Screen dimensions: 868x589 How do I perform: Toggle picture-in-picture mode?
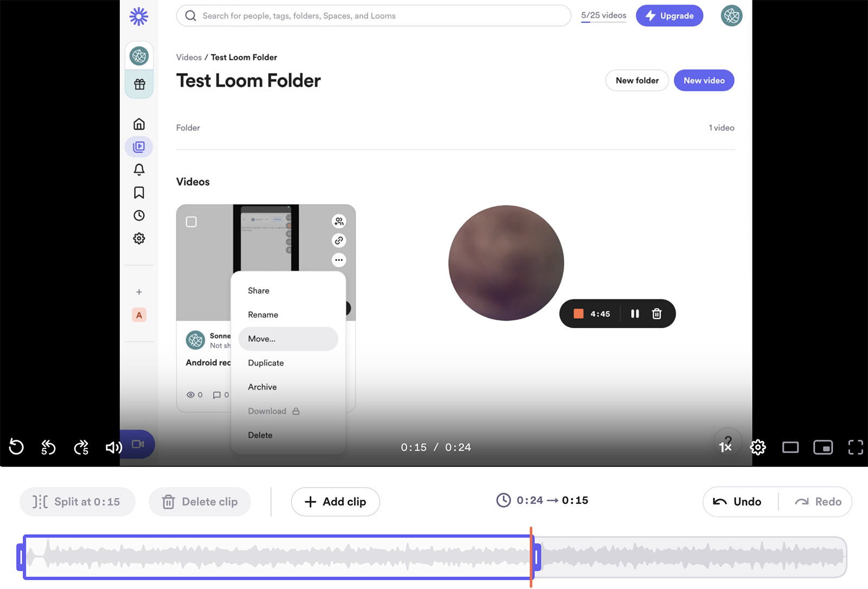[823, 447]
